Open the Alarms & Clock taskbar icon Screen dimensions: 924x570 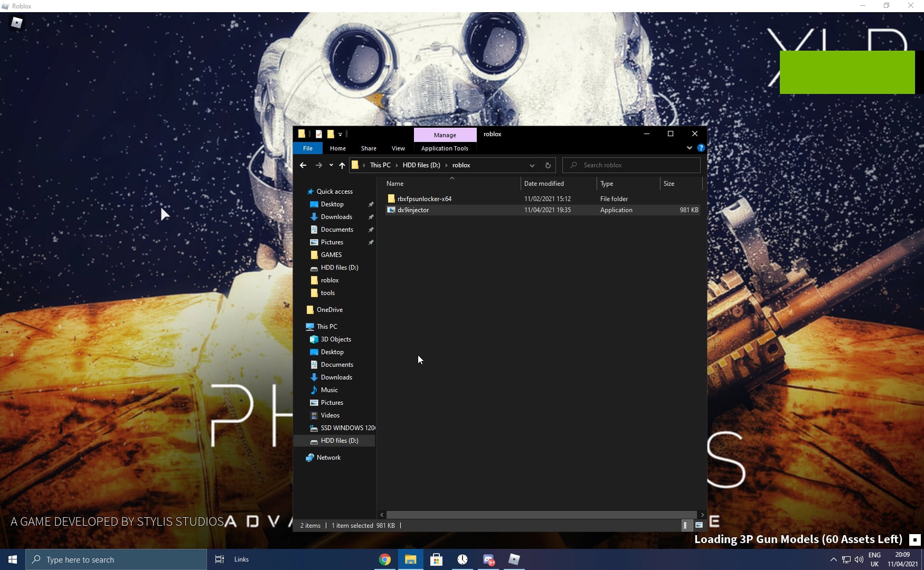[463, 559]
